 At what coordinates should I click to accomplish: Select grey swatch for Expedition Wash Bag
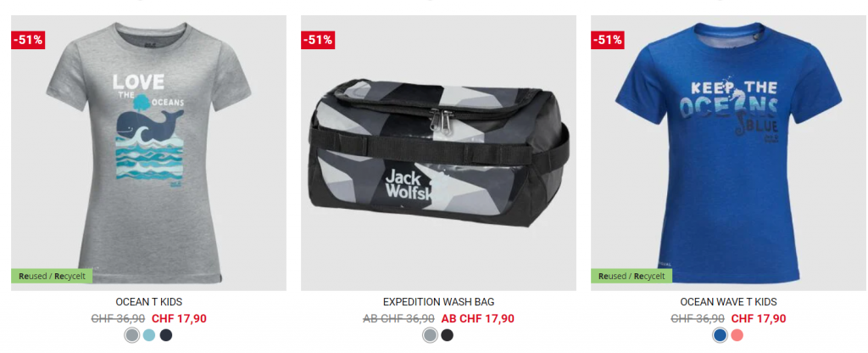[x=430, y=335]
